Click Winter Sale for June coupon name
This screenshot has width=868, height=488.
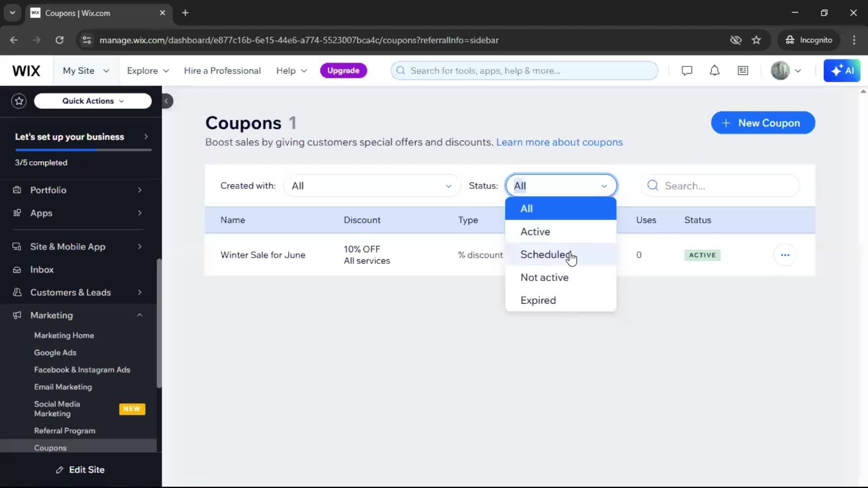[x=263, y=255]
